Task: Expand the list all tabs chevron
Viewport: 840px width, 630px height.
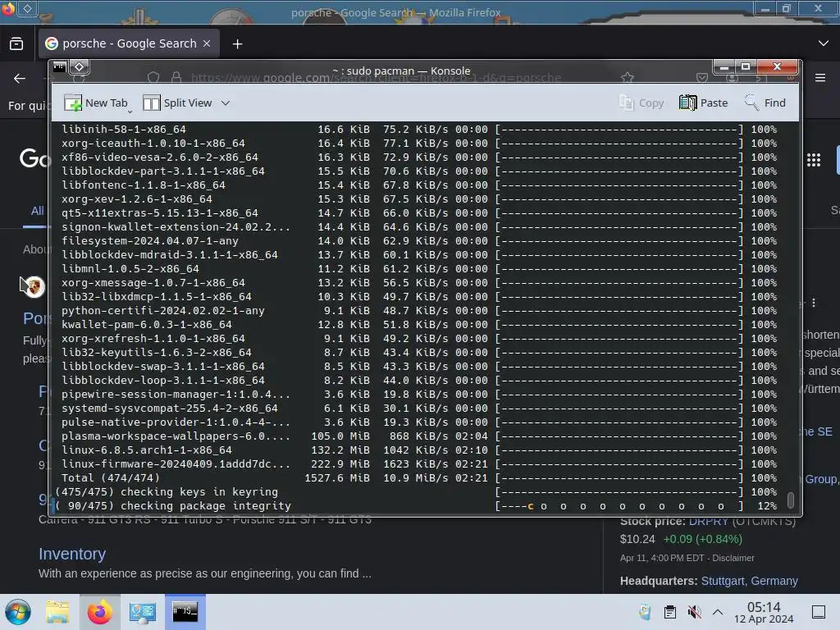Action: click(824, 43)
